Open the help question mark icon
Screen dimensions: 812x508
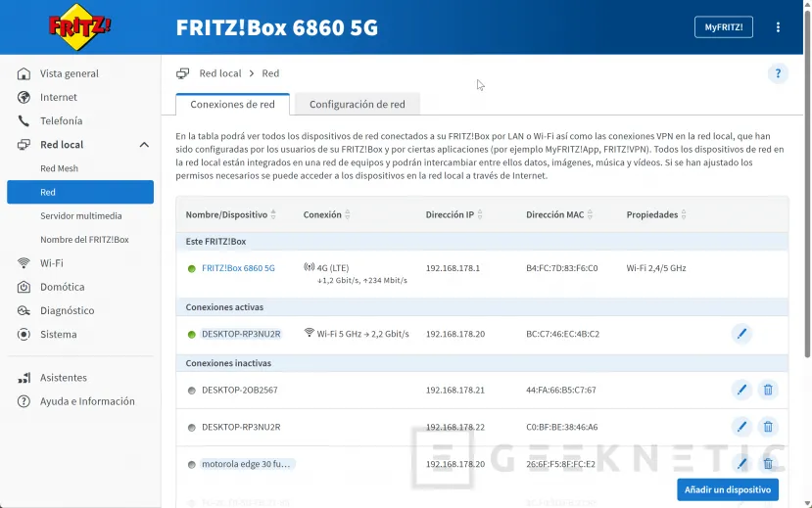coord(778,73)
